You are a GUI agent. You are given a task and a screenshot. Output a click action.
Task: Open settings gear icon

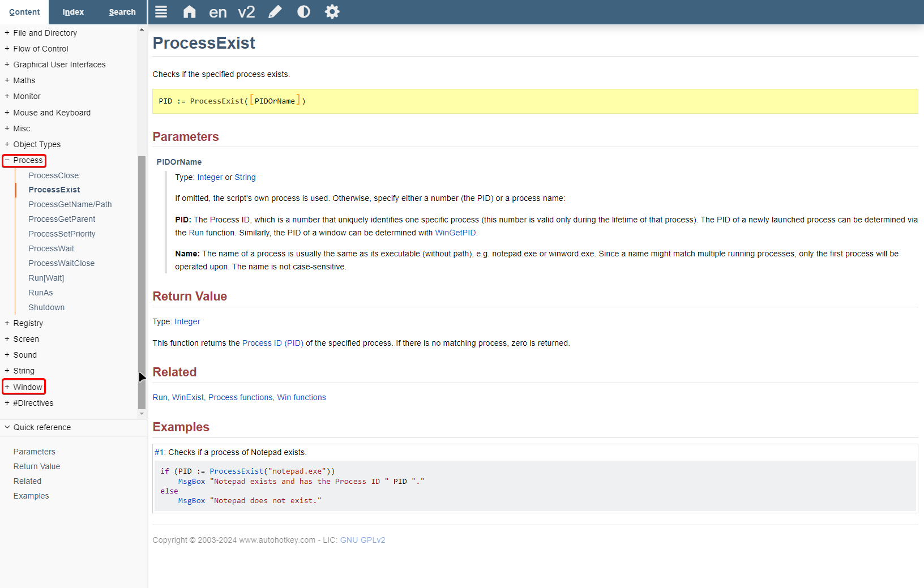point(332,12)
